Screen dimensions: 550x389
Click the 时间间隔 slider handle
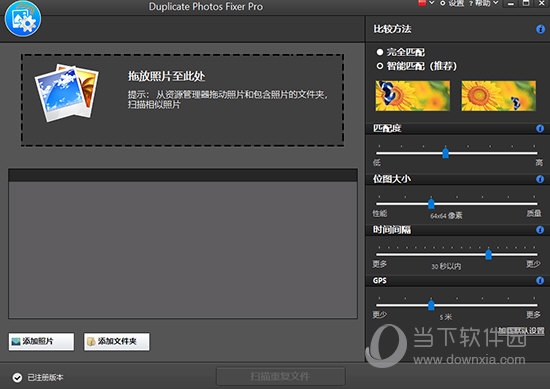click(x=488, y=254)
